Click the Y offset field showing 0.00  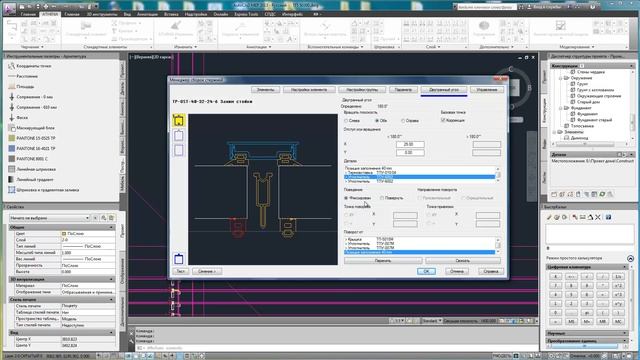pos(410,153)
